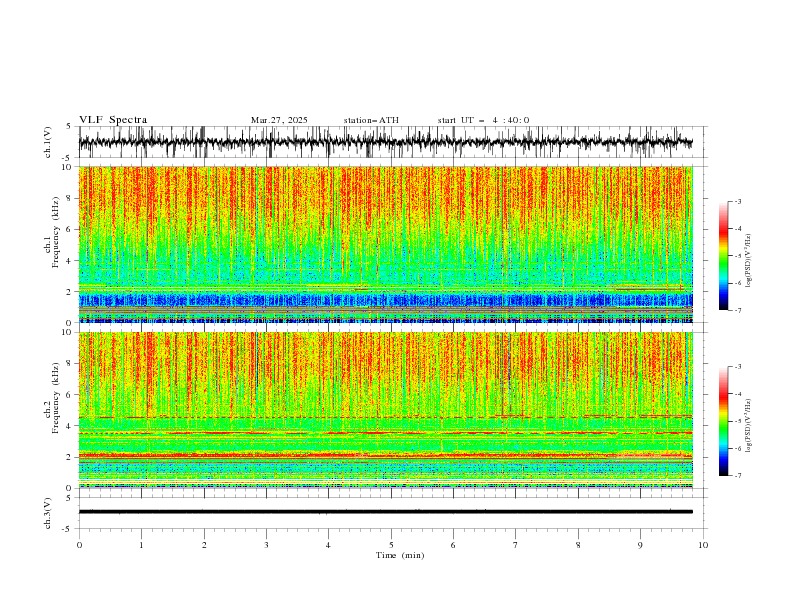Click time axis tick label "7"
792x612 pixels.
pyautogui.click(x=516, y=545)
